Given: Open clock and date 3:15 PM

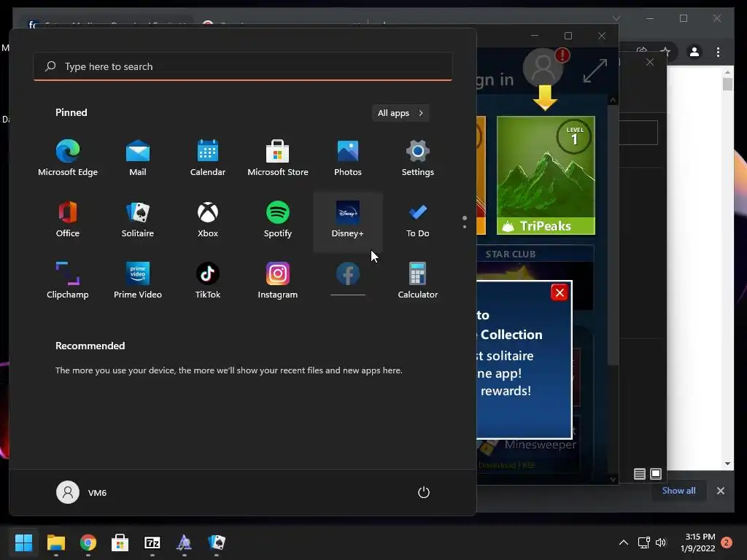Looking at the screenshot, I should (x=698, y=542).
